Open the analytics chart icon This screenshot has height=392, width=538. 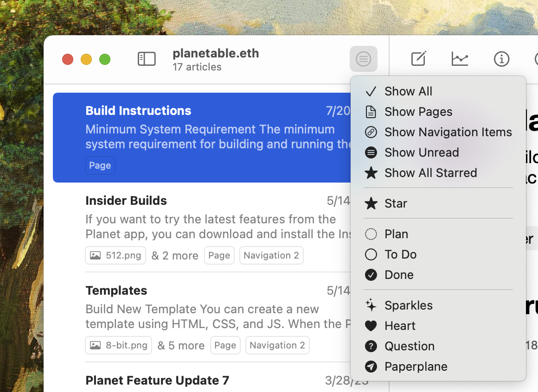tap(460, 59)
